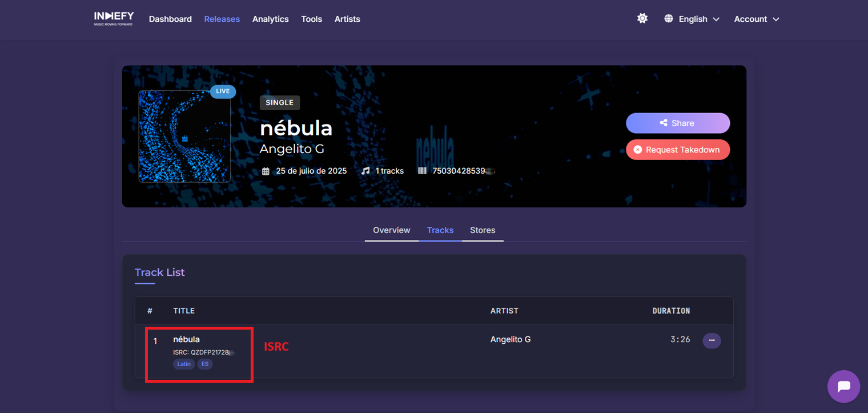Toggle the light/dark theme sun icon
Viewport: 868px width, 413px height.
642,19
